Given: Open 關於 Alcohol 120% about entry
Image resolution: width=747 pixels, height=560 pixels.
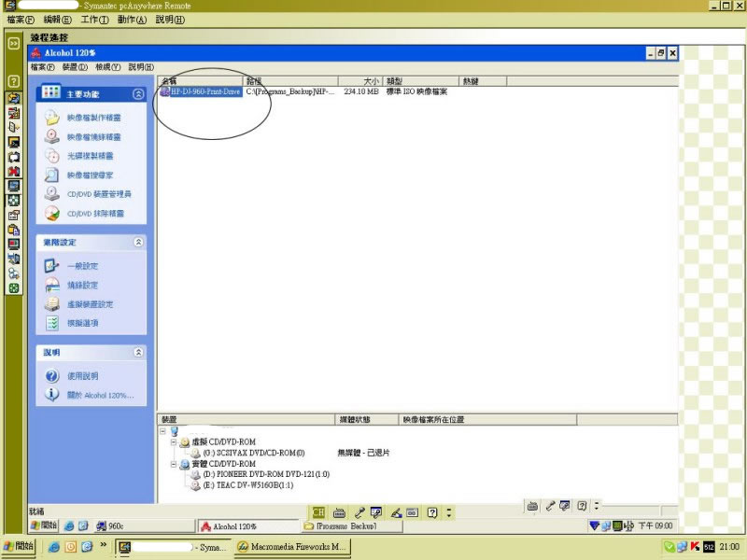Looking at the screenshot, I should (89, 395).
